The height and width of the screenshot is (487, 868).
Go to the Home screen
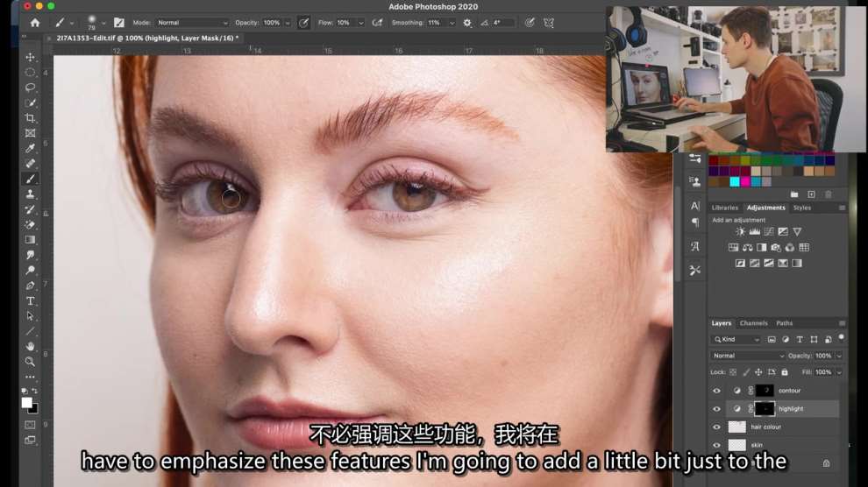[35, 23]
